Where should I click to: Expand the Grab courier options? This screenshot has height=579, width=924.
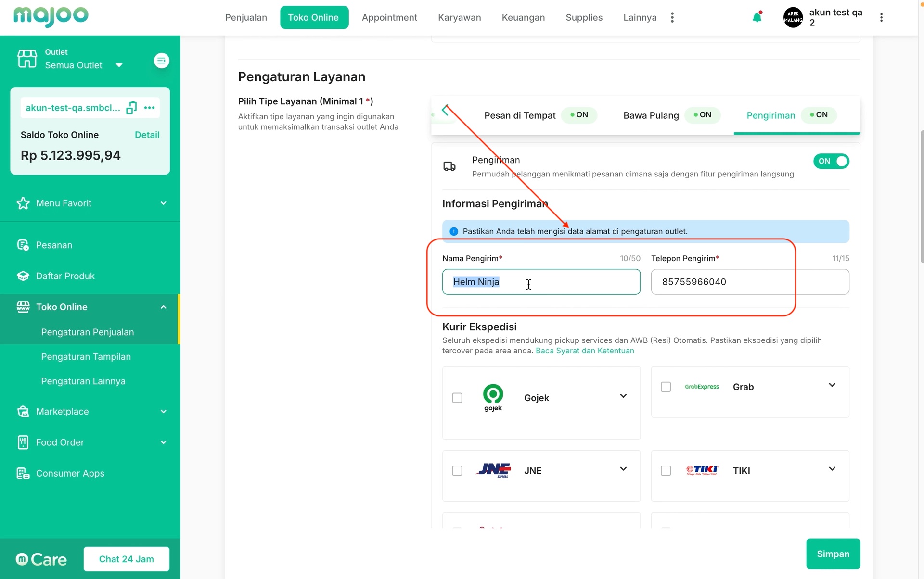(x=832, y=385)
